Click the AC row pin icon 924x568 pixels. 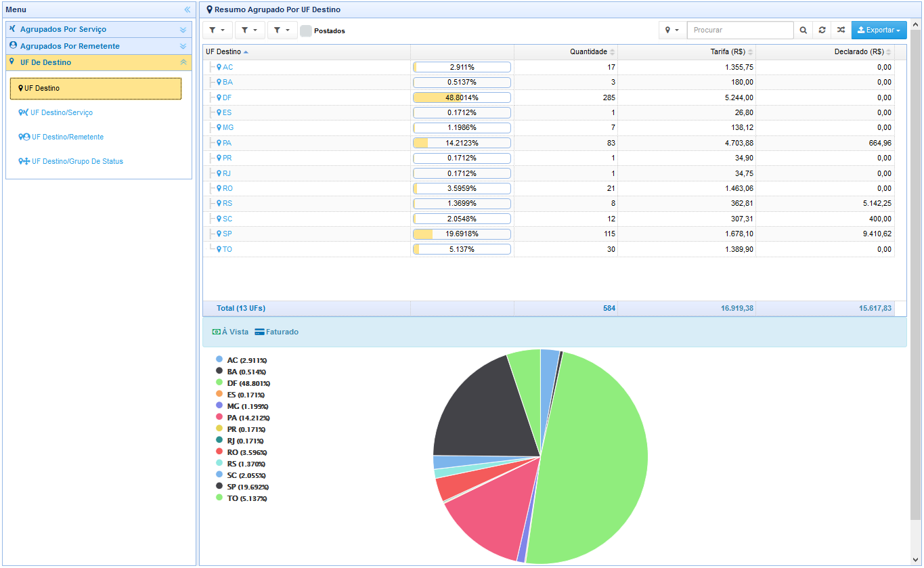pos(219,67)
